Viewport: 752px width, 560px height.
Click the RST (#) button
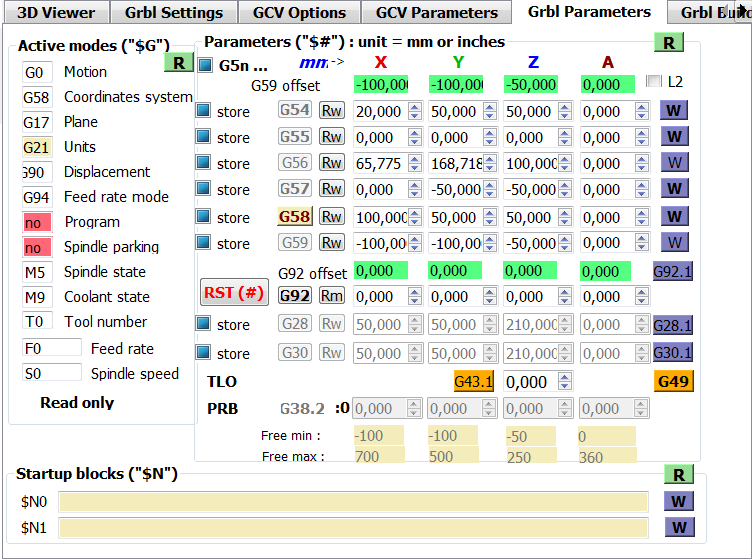(234, 292)
